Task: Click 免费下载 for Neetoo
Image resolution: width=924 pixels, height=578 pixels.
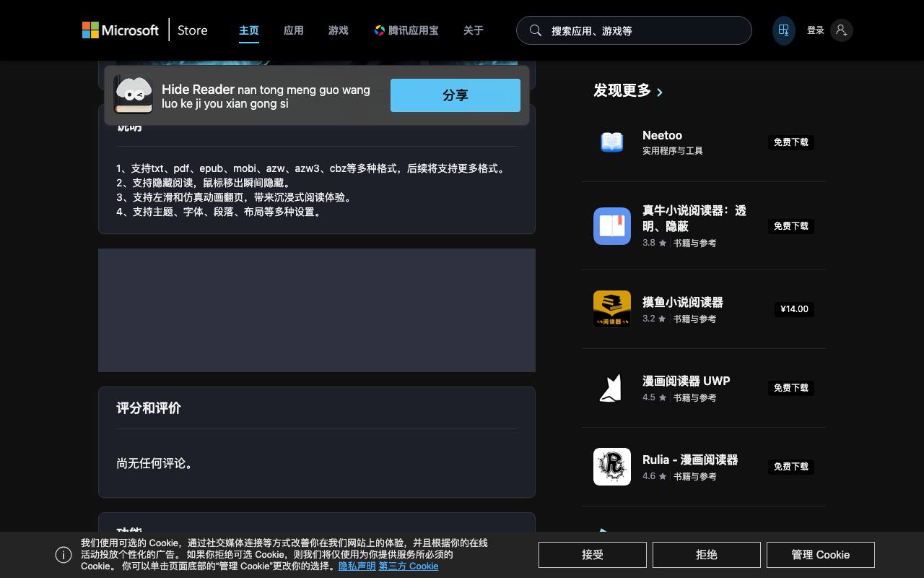Action: click(791, 142)
